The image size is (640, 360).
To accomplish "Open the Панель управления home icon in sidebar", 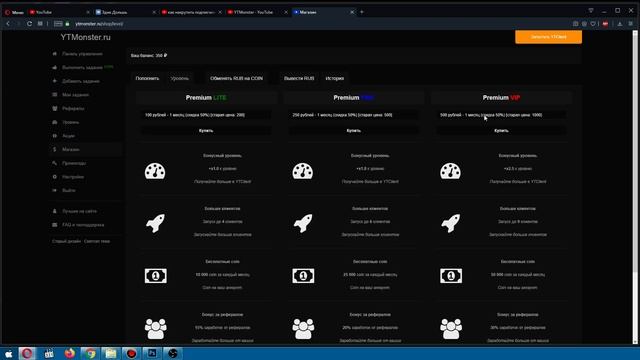I will point(55,54).
